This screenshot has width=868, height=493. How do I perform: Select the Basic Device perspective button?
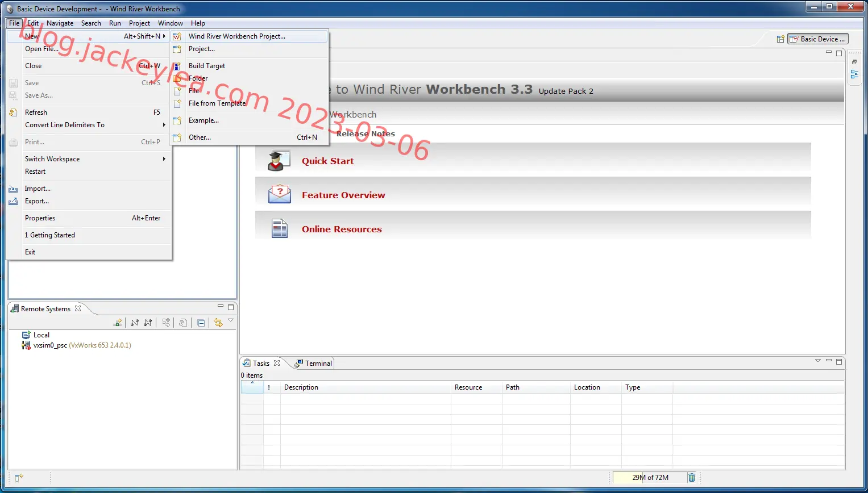(818, 39)
